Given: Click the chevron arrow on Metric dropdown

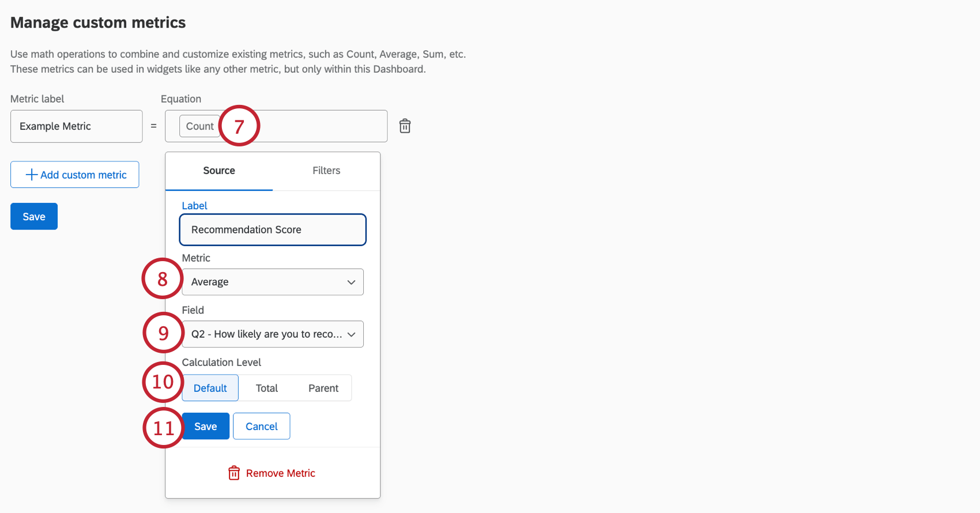Looking at the screenshot, I should [x=351, y=282].
